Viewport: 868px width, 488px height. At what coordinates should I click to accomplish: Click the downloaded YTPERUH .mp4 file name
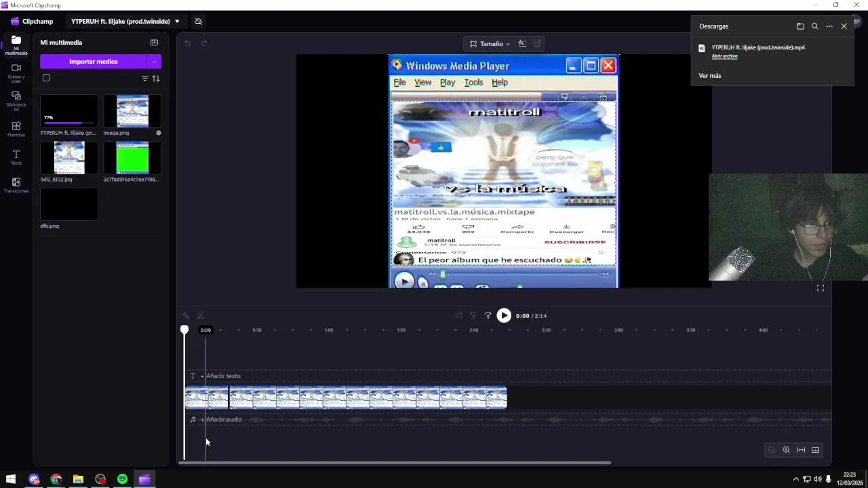click(758, 47)
